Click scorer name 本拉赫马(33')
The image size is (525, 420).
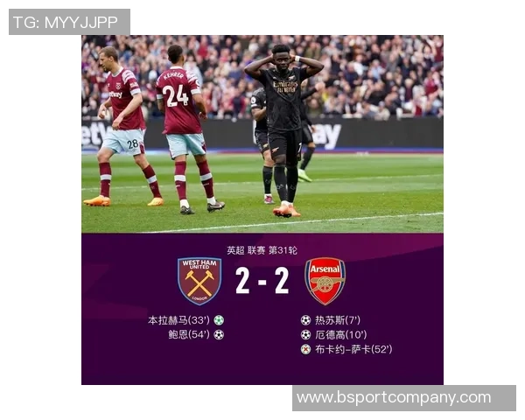178,320
